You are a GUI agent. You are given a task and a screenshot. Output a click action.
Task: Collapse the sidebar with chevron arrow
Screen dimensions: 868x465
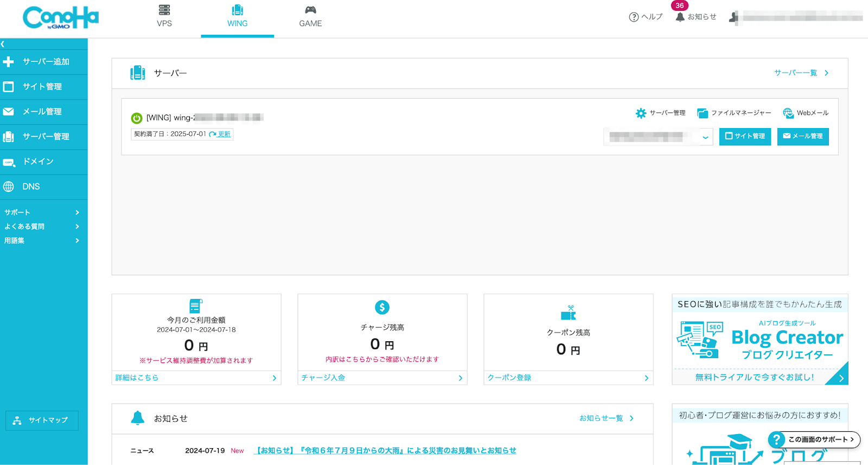click(3, 44)
